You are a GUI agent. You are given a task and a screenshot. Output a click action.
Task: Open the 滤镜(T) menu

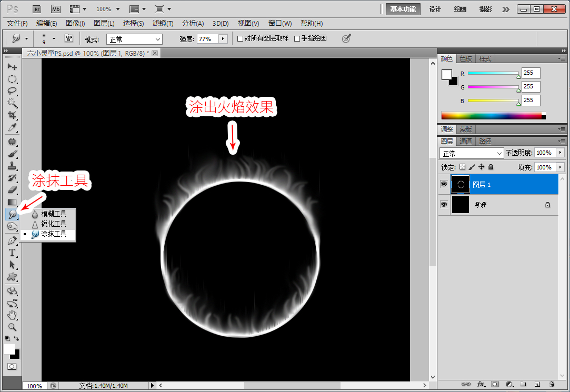tap(163, 24)
